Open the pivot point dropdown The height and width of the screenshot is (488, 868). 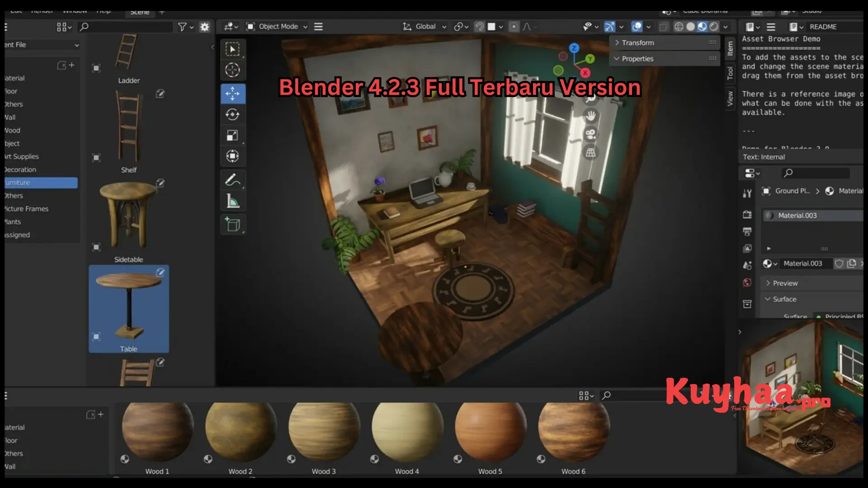coord(462,27)
